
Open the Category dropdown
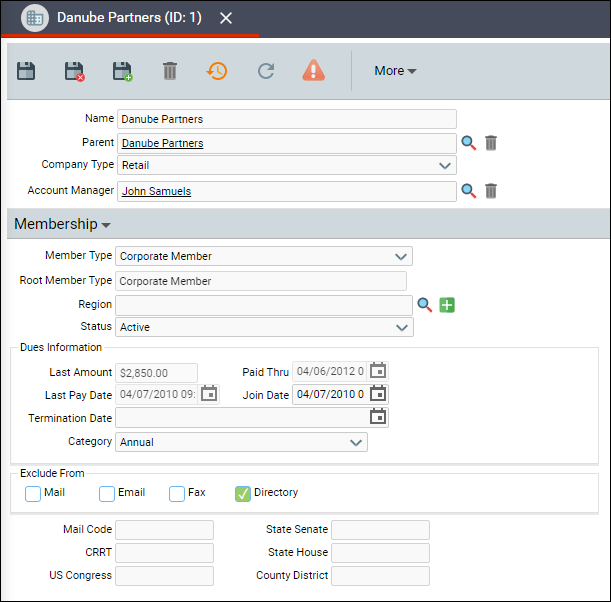point(241,442)
